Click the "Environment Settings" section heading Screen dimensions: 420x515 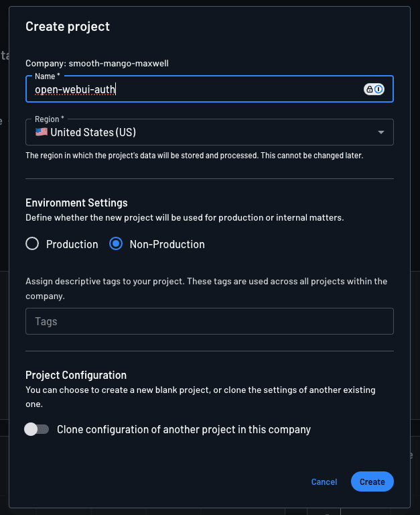tap(76, 203)
